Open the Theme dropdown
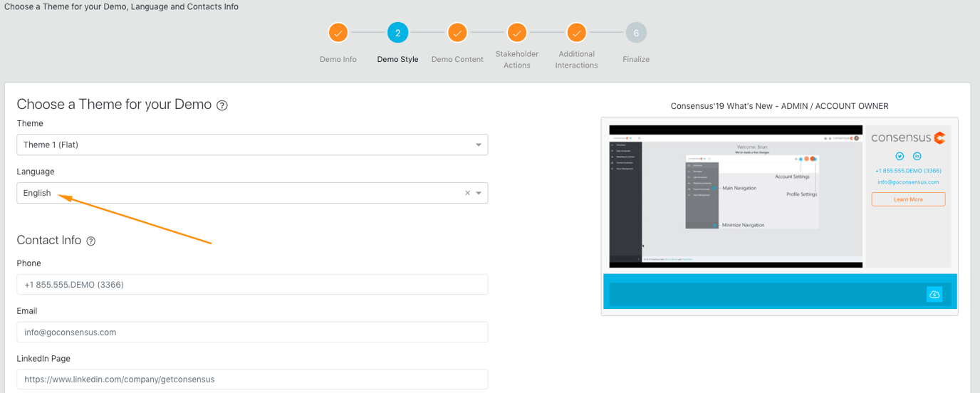The height and width of the screenshot is (393, 980). (x=252, y=145)
